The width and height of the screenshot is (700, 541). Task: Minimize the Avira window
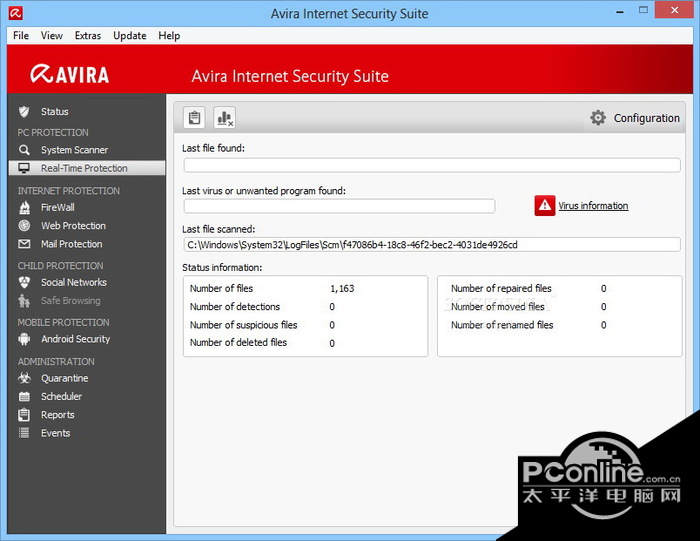(620, 12)
